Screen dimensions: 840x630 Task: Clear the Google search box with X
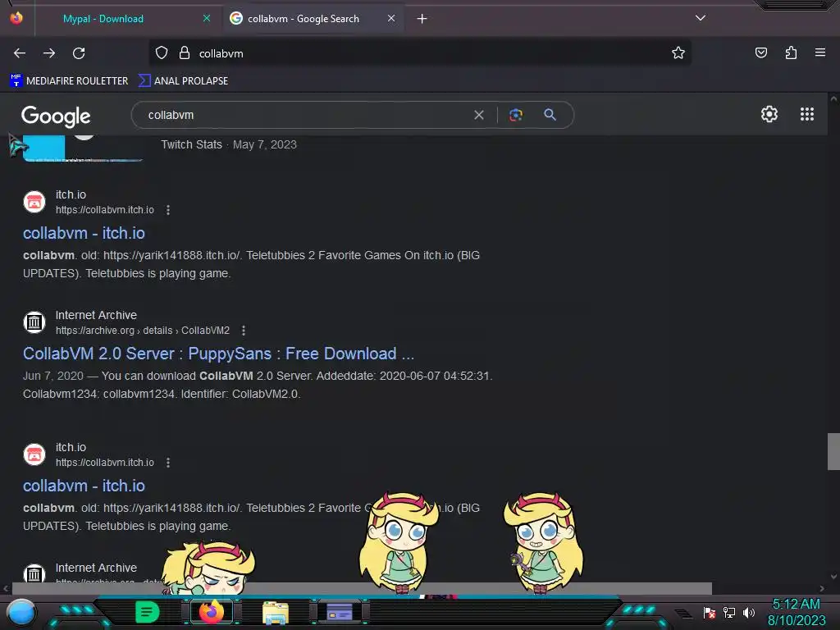pyautogui.click(x=479, y=115)
